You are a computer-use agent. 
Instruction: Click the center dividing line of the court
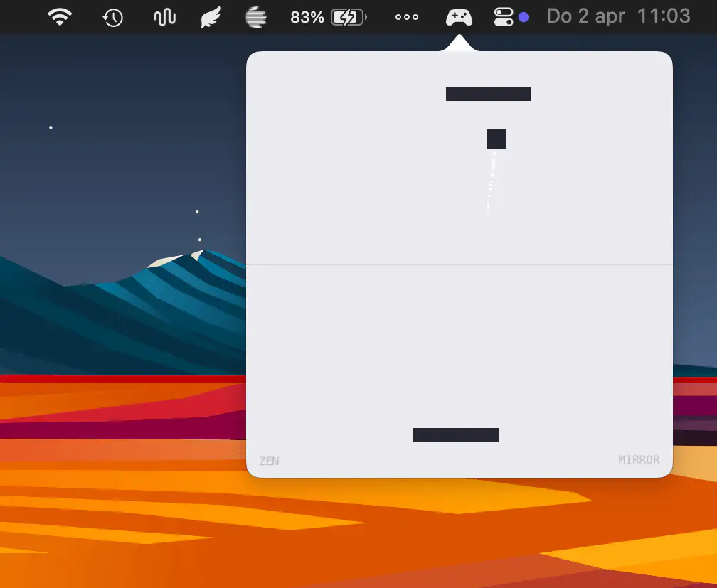click(x=459, y=264)
